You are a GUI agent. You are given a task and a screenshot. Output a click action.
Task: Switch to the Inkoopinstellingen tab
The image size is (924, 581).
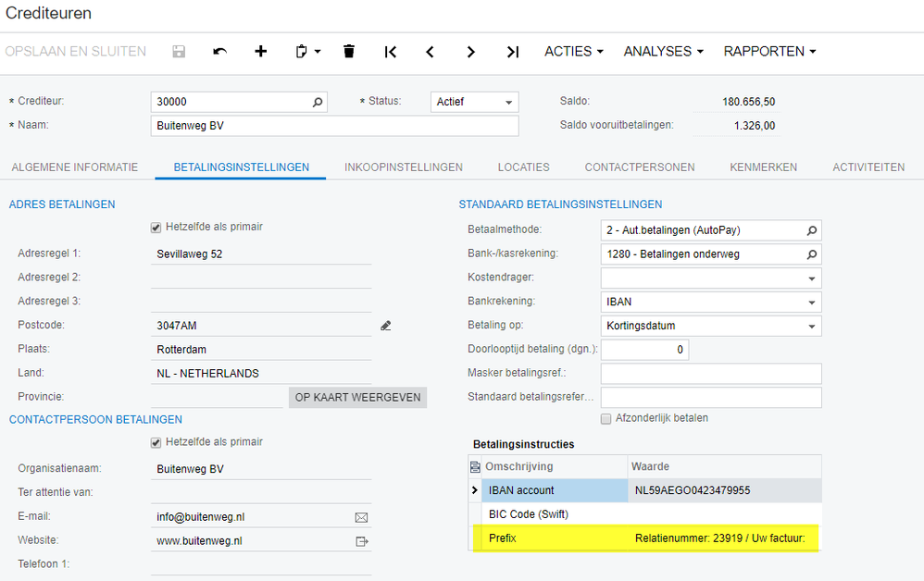(403, 167)
